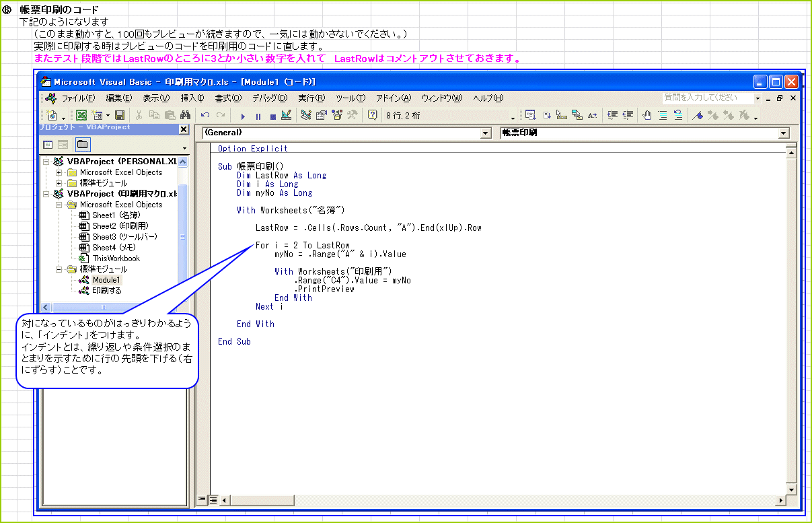The height and width of the screenshot is (523, 812).
Task: Click the View Microsoft Excel icon
Action: pyautogui.click(x=81, y=115)
